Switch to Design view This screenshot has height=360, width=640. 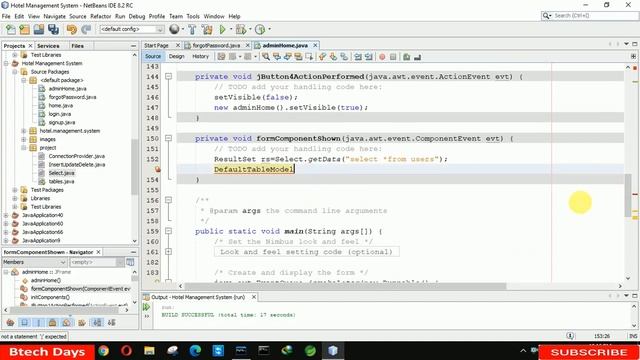[177, 56]
